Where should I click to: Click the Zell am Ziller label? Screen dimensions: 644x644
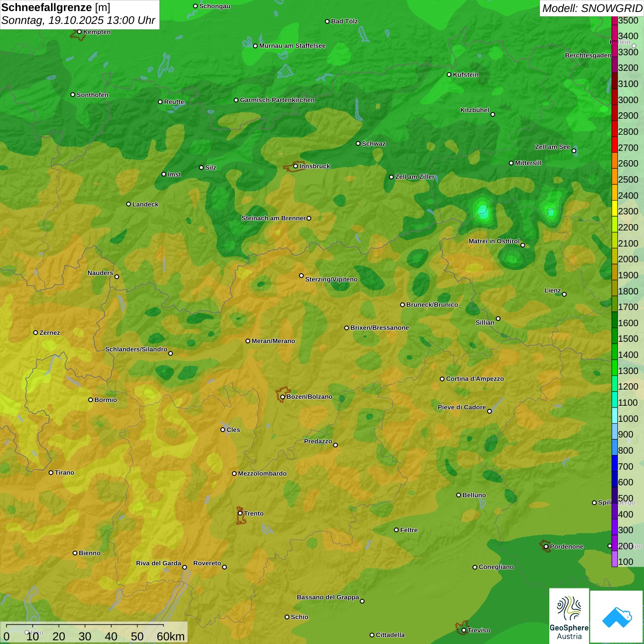pos(415,177)
